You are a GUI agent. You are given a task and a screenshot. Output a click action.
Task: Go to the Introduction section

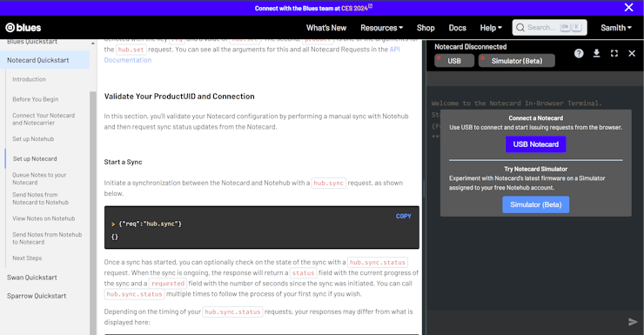tap(30, 79)
